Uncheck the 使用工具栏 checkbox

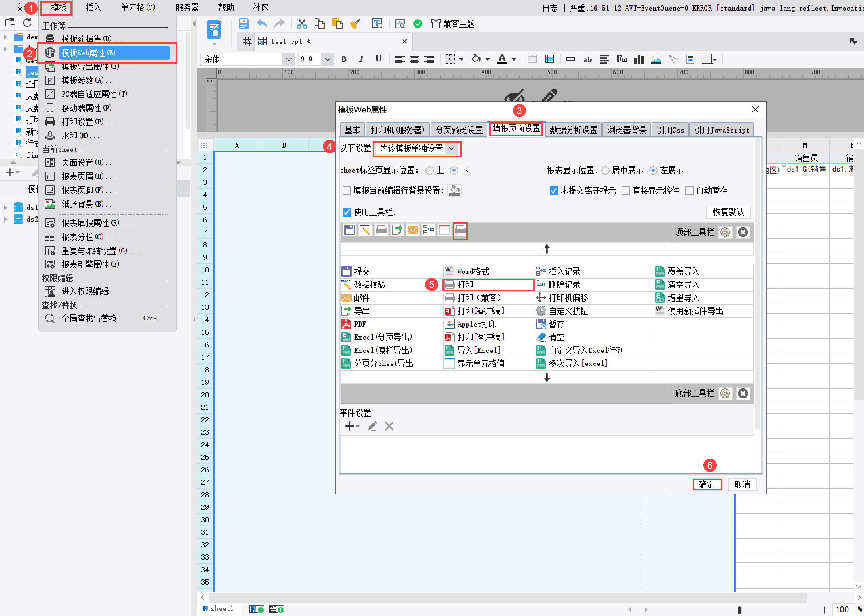tap(346, 212)
